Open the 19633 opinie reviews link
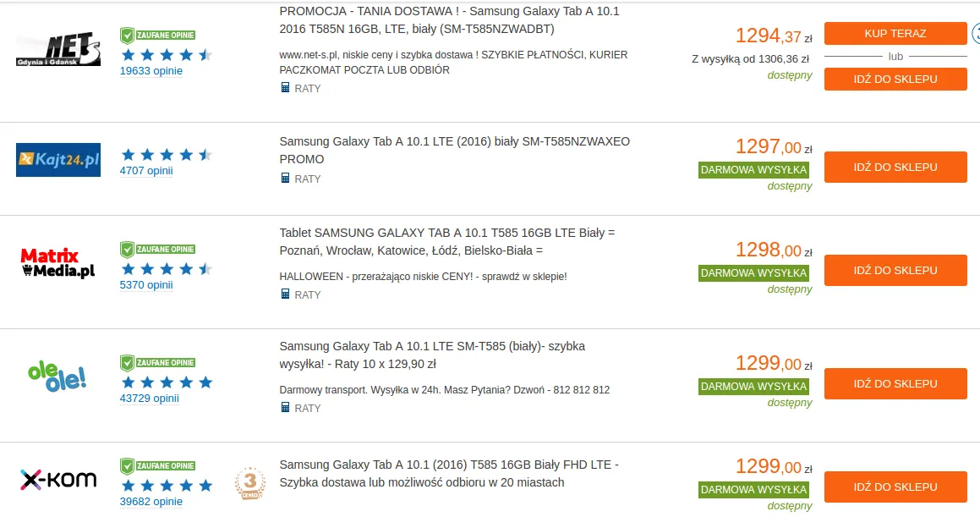This screenshot has height=528, width=980. click(x=151, y=71)
